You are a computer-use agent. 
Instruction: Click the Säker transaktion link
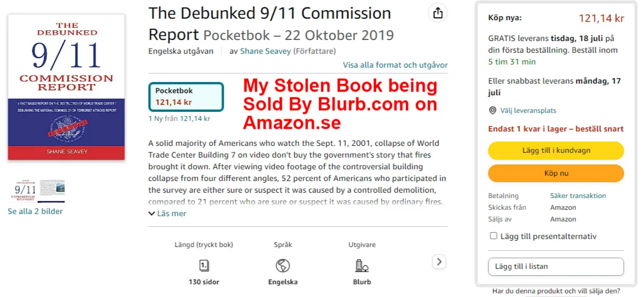tap(578, 195)
